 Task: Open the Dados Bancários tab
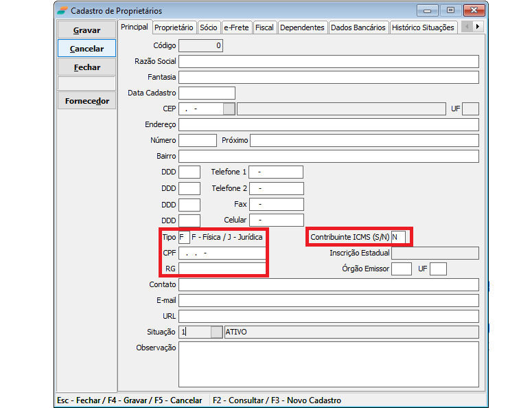(358, 27)
